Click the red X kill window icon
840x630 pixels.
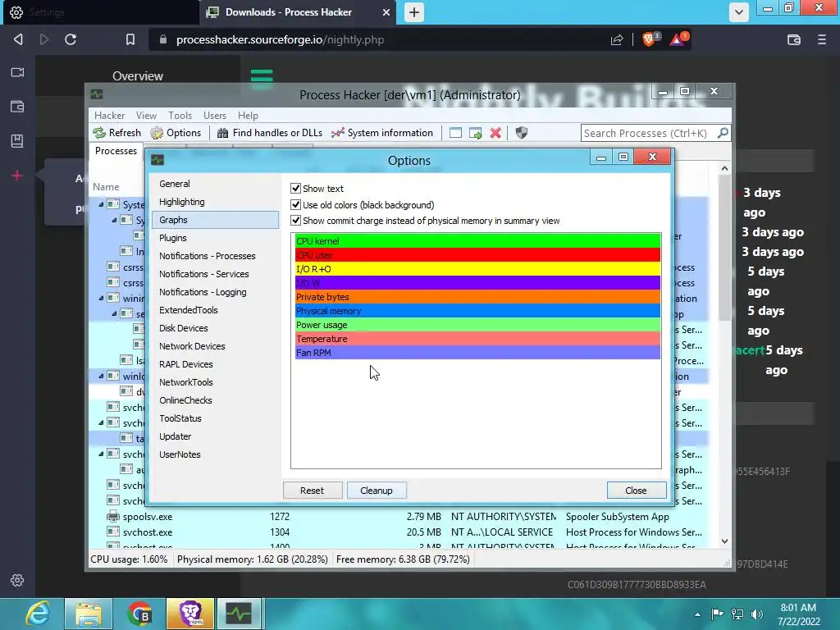(x=495, y=133)
